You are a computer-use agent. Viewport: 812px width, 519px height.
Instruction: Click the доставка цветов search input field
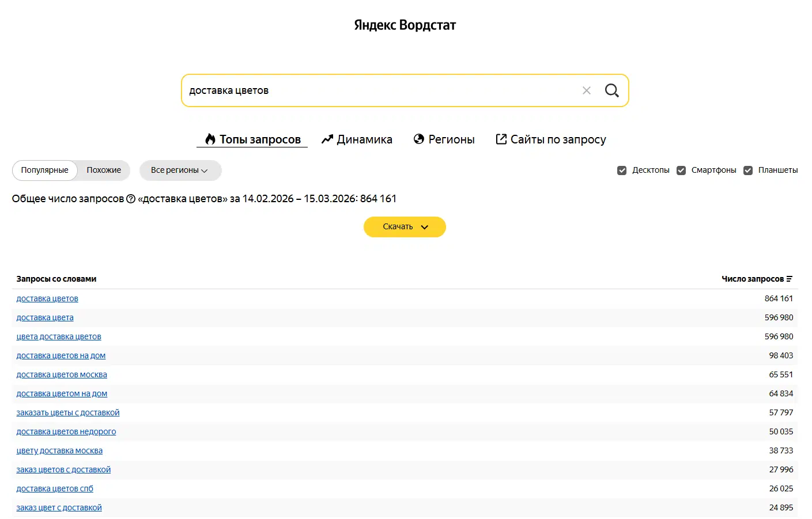380,90
